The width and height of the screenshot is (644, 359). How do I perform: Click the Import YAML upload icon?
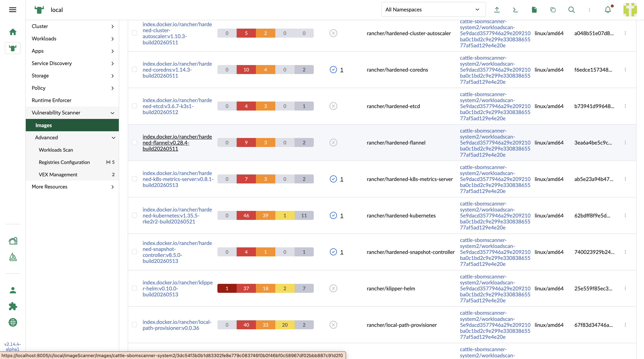[497, 10]
